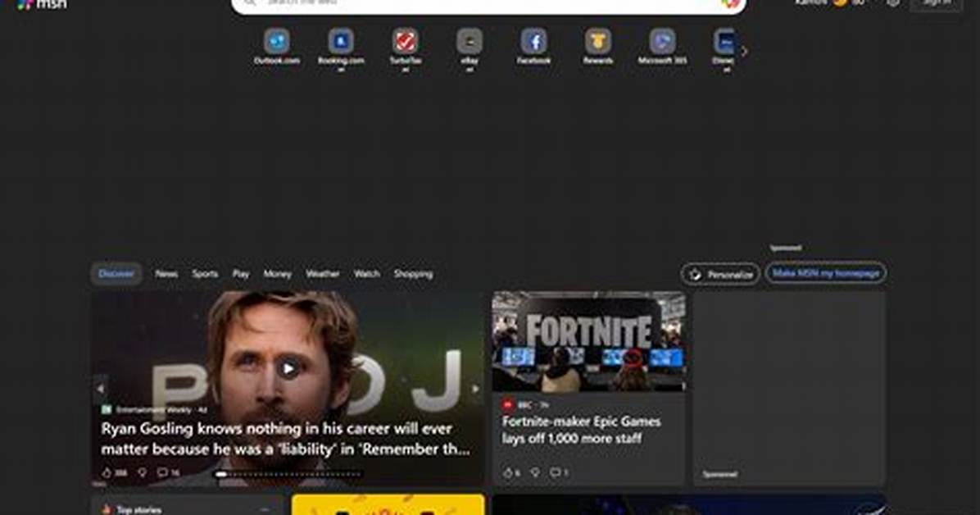Image resolution: width=980 pixels, height=515 pixels.
Task: Switch to the Weather tab
Action: click(x=323, y=273)
